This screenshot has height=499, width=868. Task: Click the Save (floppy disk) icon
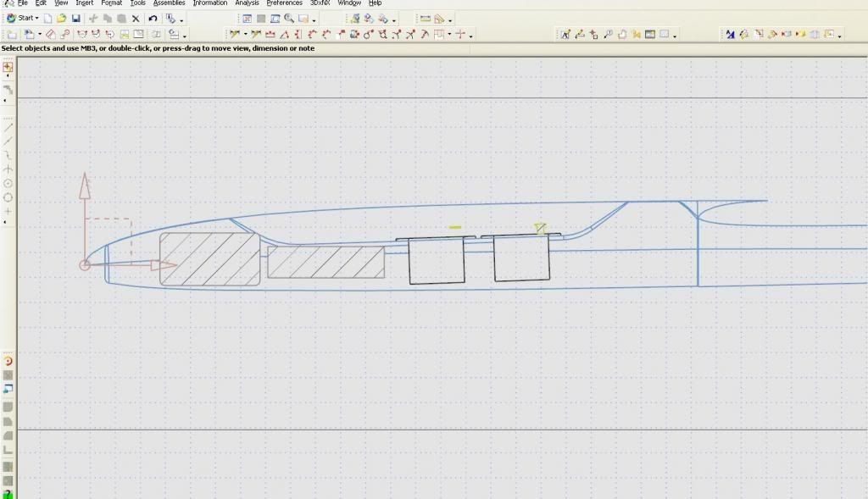(x=76, y=19)
